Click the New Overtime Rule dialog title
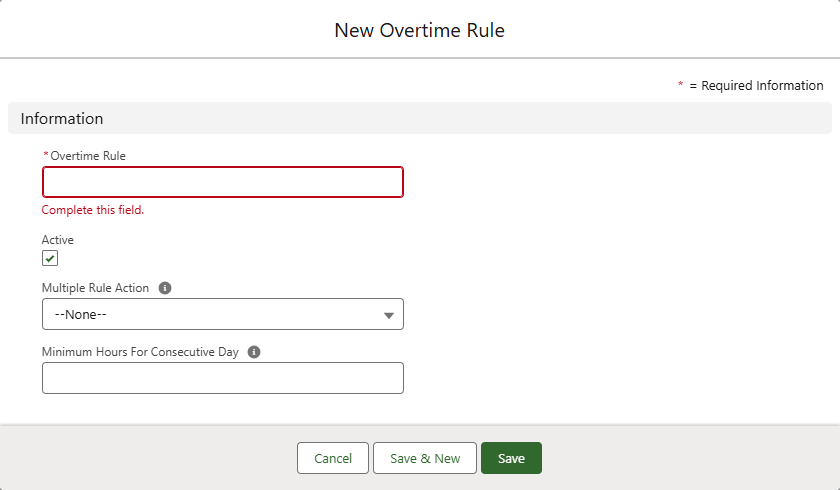Viewport: 840px width, 490px height. pyautogui.click(x=419, y=30)
